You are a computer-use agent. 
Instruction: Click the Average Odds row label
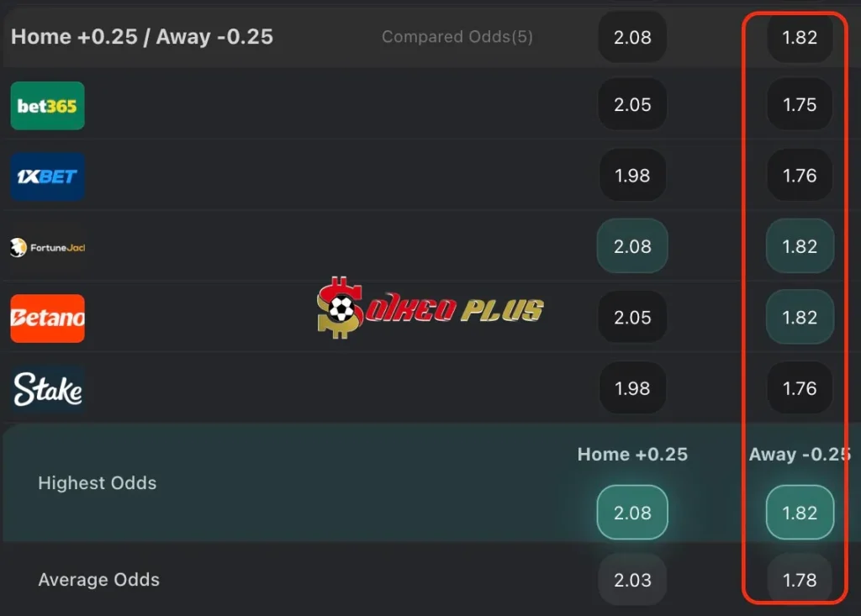coord(99,579)
